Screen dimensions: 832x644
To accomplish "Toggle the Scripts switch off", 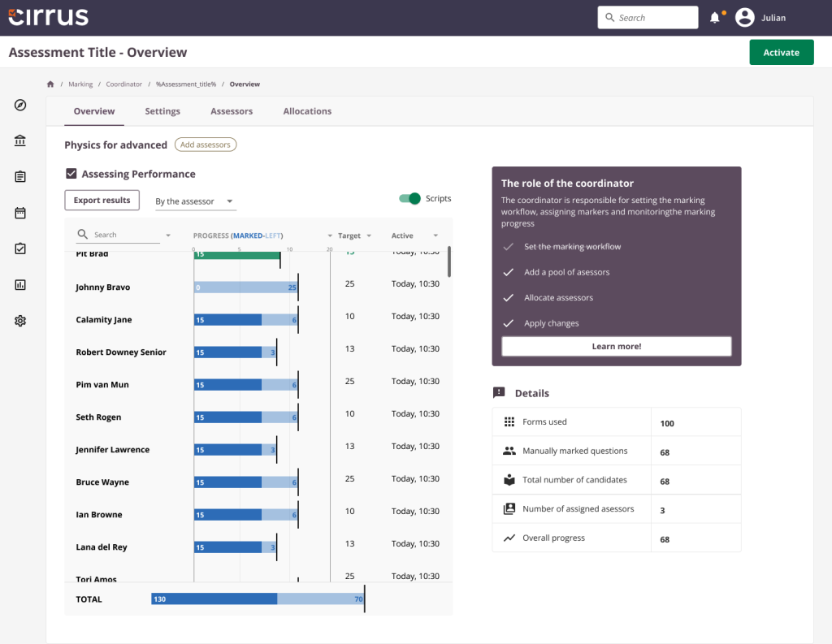I will (409, 198).
